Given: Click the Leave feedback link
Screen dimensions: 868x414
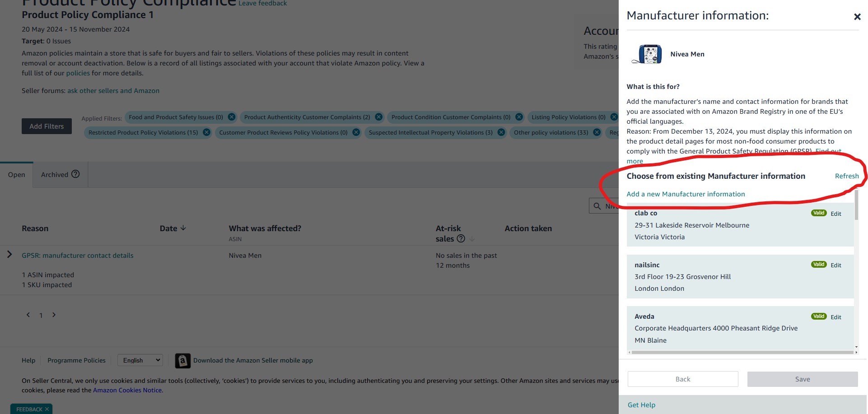Looking at the screenshot, I should (262, 4).
